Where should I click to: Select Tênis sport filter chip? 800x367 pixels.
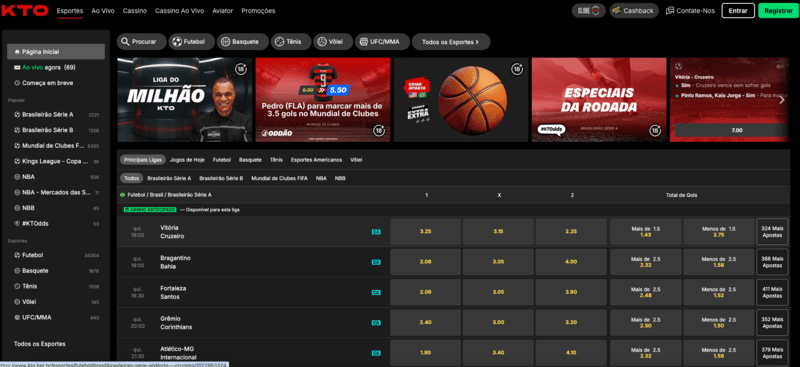coord(291,42)
